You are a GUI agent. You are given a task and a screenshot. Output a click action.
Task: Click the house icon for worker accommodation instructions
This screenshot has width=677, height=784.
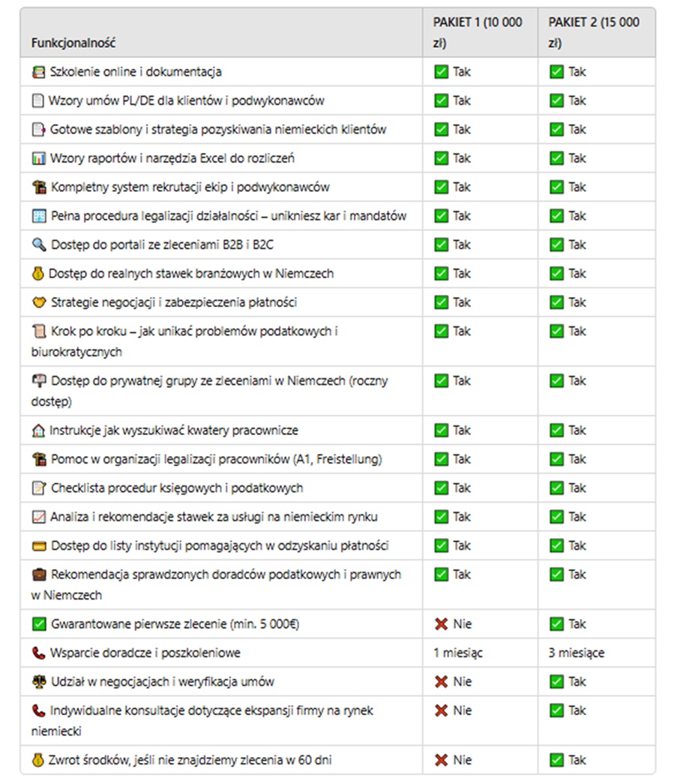(39, 431)
